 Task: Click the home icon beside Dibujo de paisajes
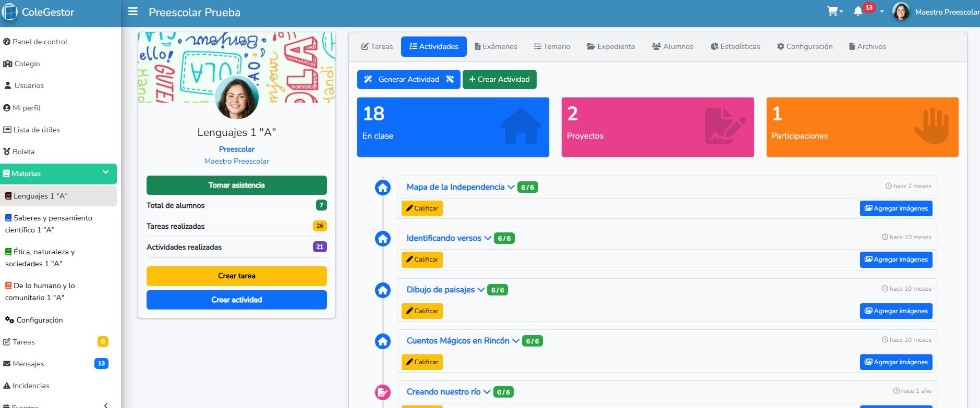coord(383,290)
